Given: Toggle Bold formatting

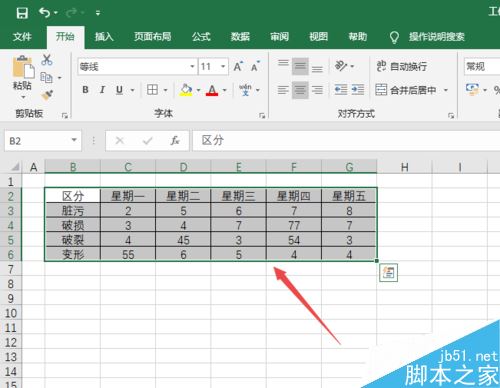Looking at the screenshot, I should (85, 90).
